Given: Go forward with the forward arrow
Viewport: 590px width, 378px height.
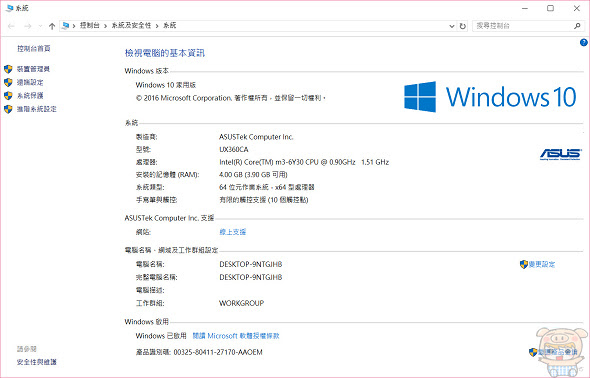Looking at the screenshot, I should [27, 26].
